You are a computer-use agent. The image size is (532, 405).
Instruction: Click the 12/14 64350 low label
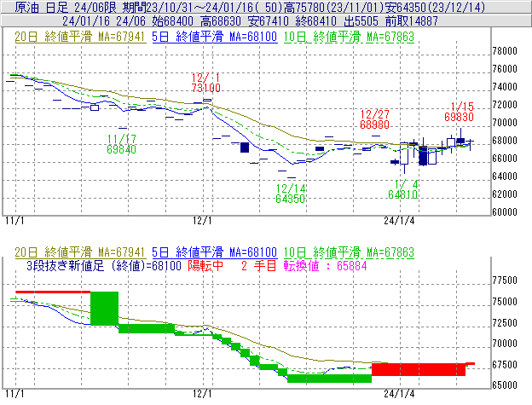click(x=291, y=194)
